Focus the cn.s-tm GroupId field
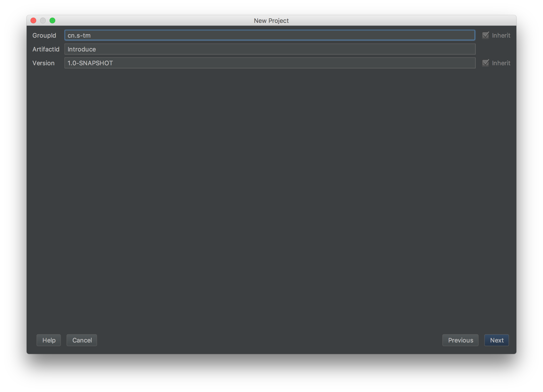 [x=269, y=35]
